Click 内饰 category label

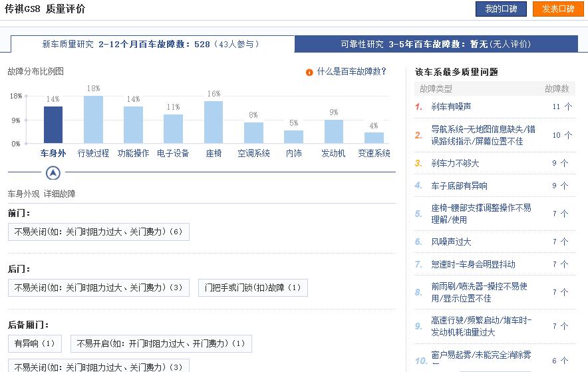click(x=293, y=153)
